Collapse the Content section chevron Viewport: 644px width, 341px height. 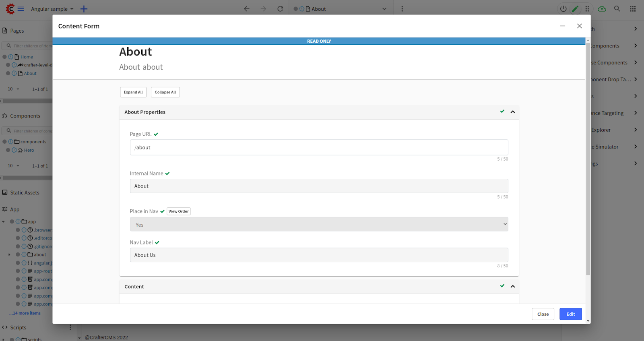click(513, 287)
